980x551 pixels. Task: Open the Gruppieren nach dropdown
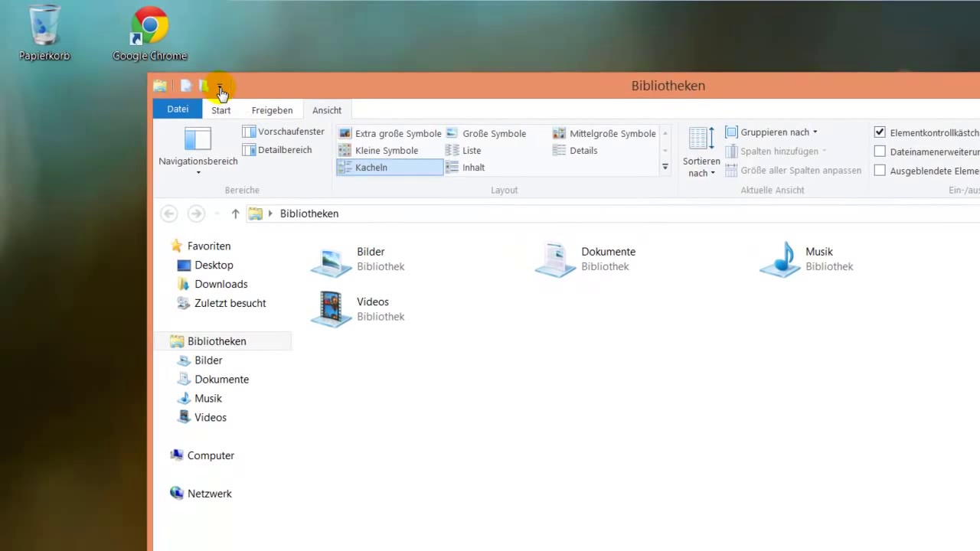[772, 132]
